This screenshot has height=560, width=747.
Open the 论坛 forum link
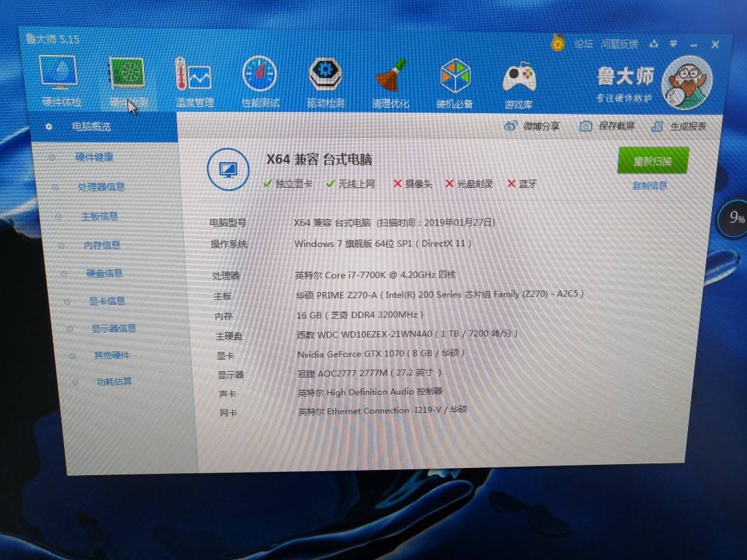[x=584, y=44]
